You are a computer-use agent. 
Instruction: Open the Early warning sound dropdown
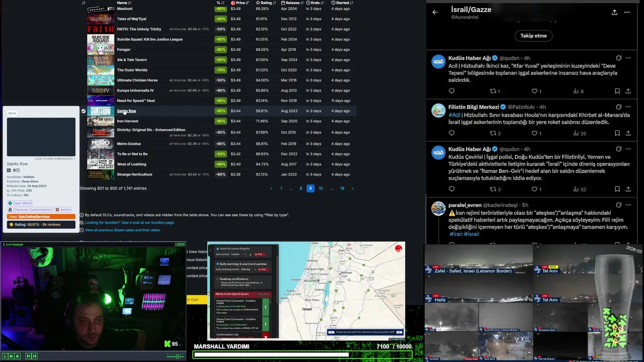[x=249, y=269]
